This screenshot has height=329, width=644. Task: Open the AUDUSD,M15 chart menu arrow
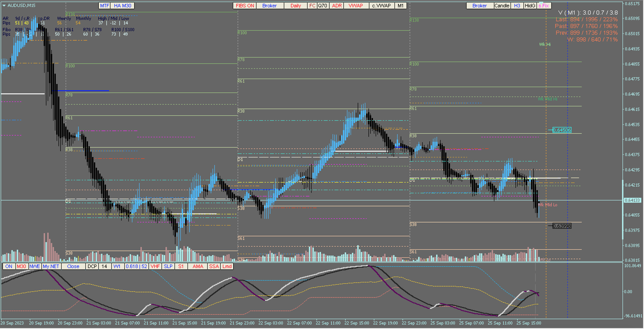(x=4, y=5)
